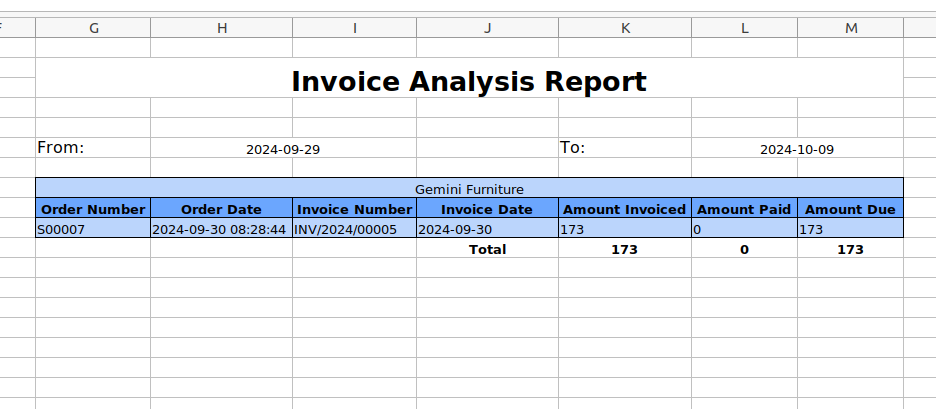Click the Gemini Furniture merged cell
The image size is (936, 409).
click(x=469, y=188)
